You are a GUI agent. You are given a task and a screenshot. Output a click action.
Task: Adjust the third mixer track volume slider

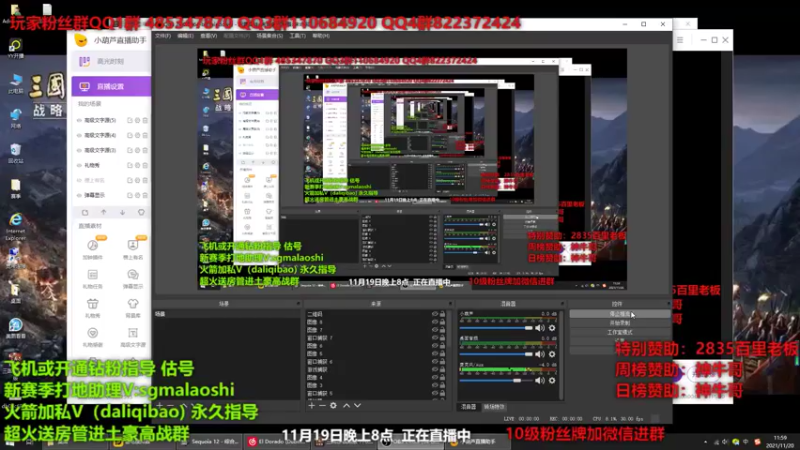click(496, 380)
